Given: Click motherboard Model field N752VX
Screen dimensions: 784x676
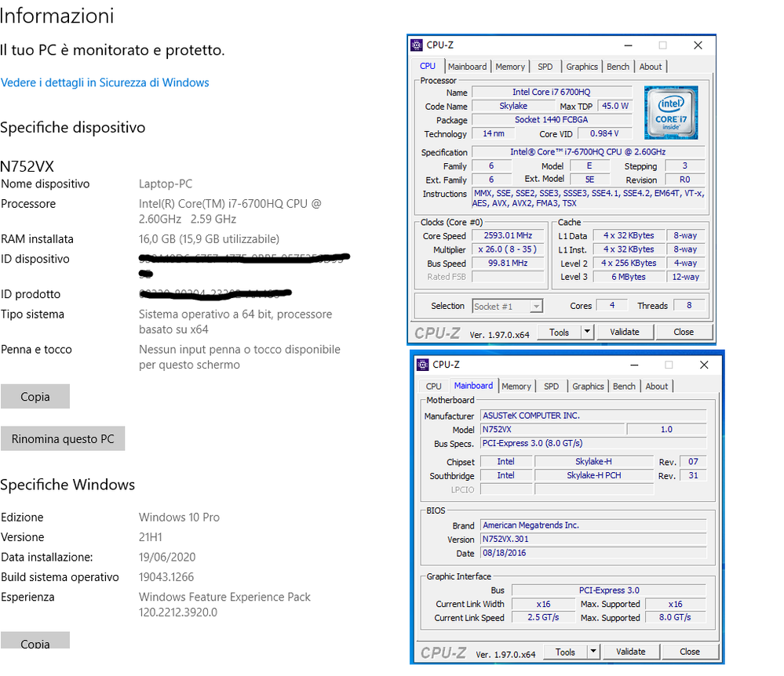Looking at the screenshot, I should coord(552,429).
